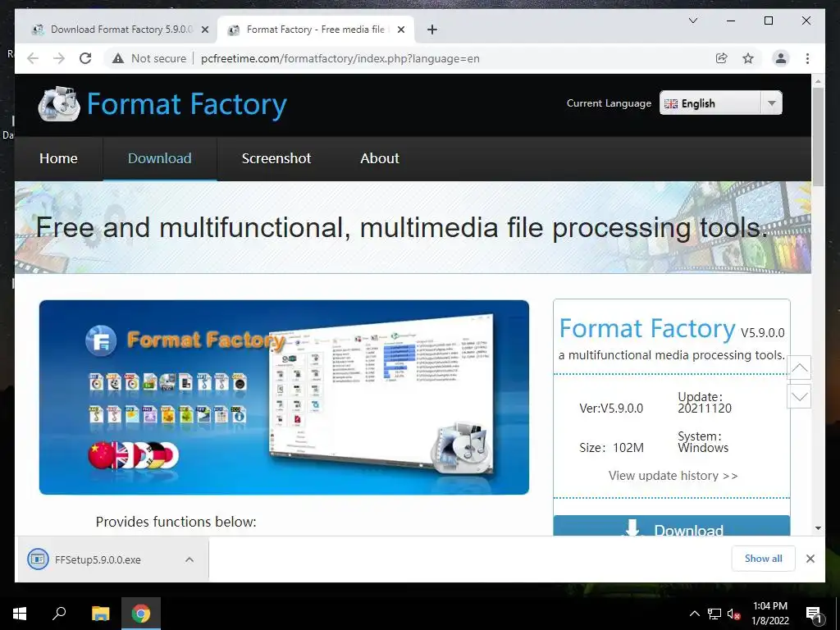Click the Format Factory header title text

[x=187, y=104]
